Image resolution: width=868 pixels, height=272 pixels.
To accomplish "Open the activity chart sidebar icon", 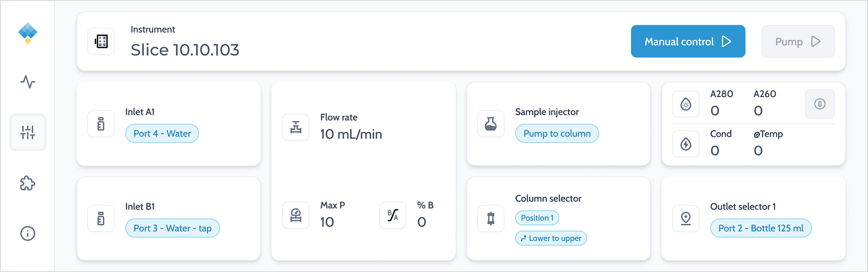I will 28,82.
